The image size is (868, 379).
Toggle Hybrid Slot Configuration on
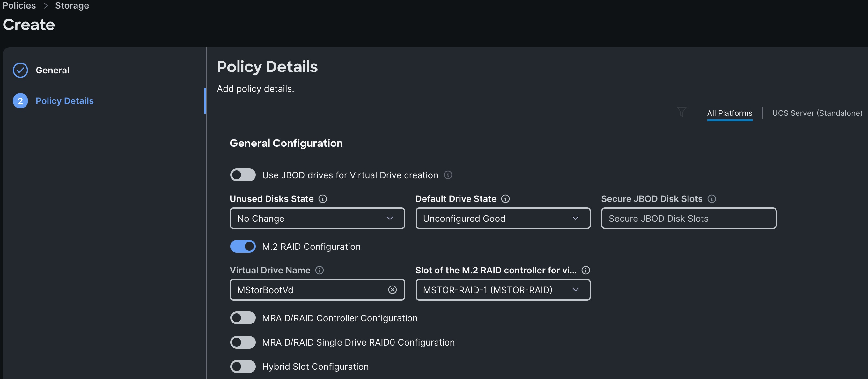(x=243, y=367)
